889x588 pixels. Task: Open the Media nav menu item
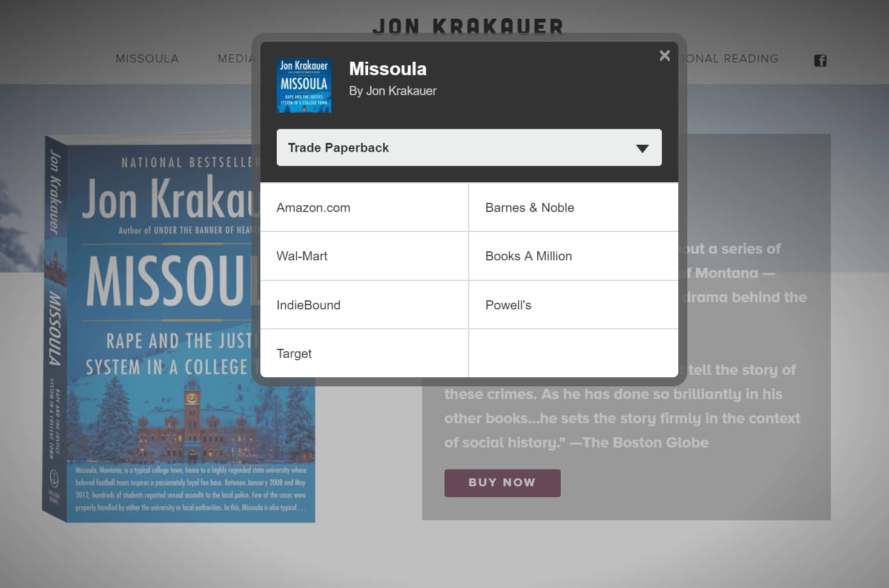(x=236, y=59)
